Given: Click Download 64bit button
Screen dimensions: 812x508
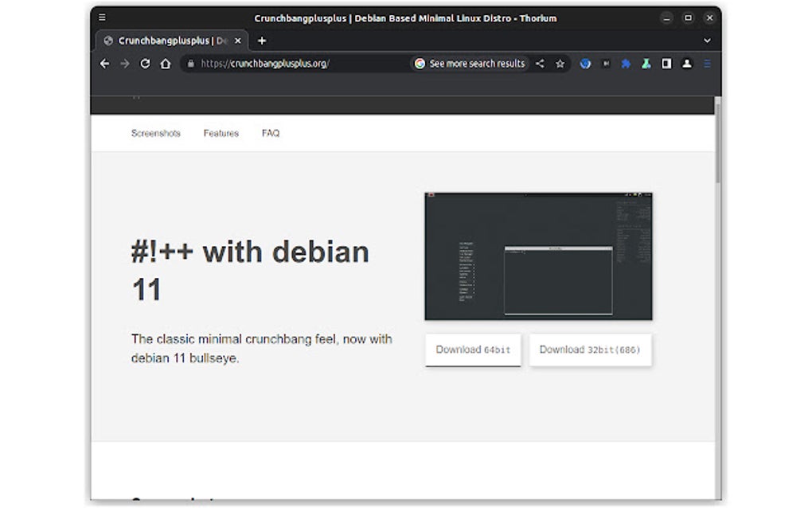Looking at the screenshot, I should pos(472,350).
